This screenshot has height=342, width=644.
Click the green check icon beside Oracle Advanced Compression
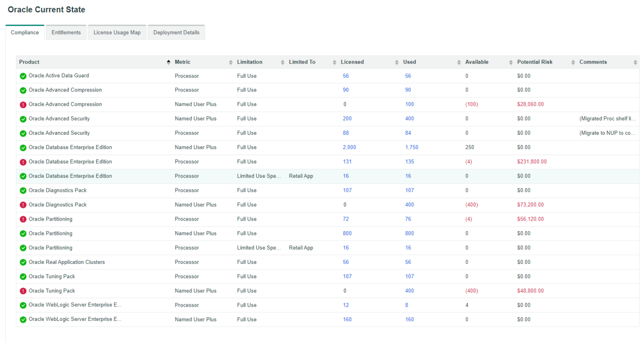pos(23,90)
